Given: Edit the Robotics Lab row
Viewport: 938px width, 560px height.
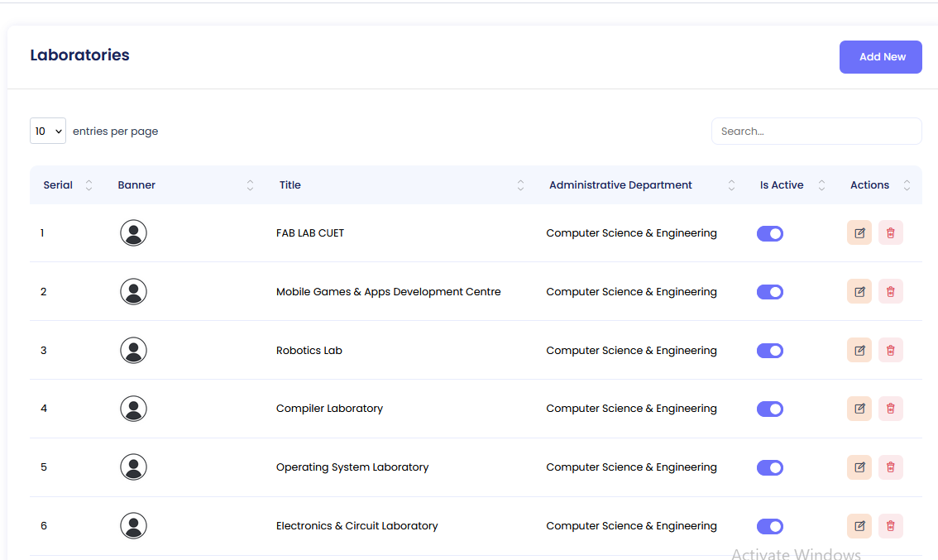Looking at the screenshot, I should (x=859, y=350).
